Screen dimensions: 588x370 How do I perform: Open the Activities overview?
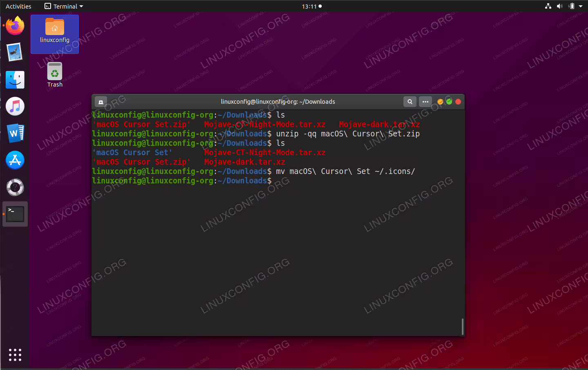(18, 6)
